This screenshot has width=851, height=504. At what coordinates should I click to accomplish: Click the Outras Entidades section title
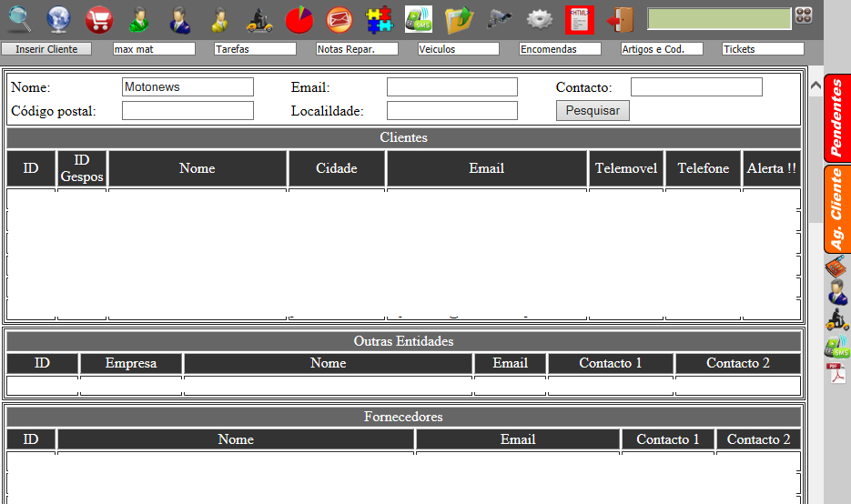pyautogui.click(x=404, y=341)
